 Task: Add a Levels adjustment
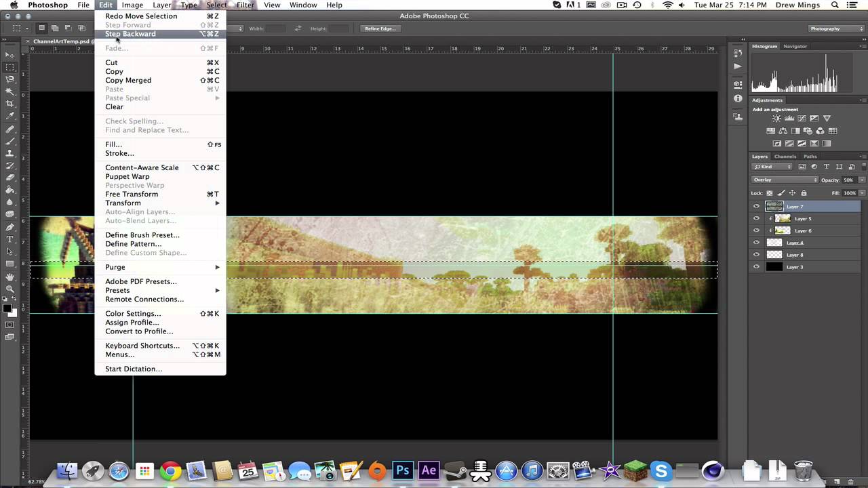pos(789,119)
